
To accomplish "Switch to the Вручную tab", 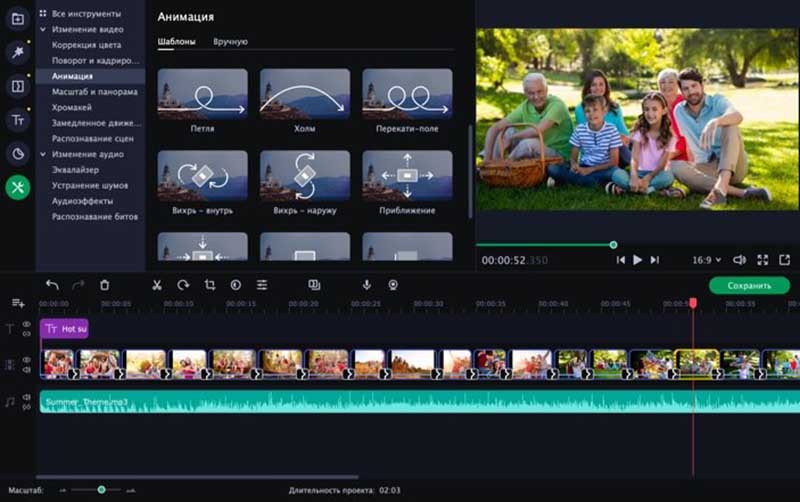I will pos(230,42).
